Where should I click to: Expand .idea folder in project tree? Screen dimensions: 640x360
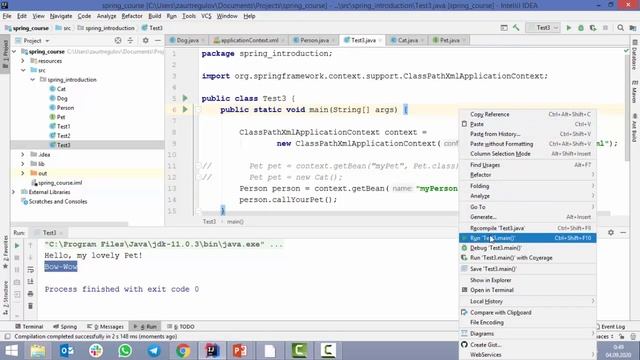point(23,154)
